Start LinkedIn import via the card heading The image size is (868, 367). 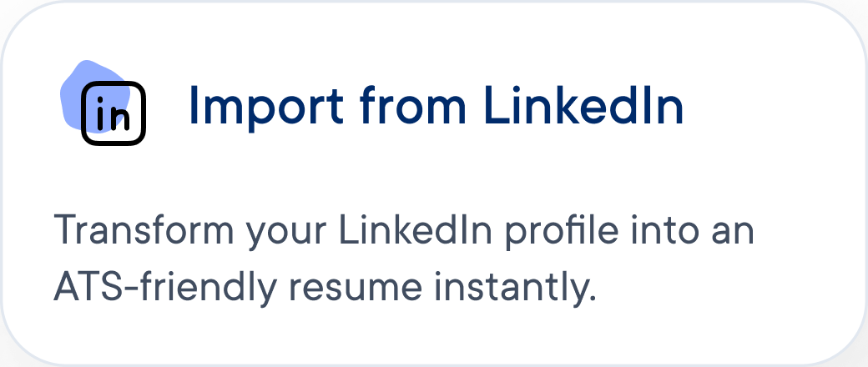(x=436, y=106)
